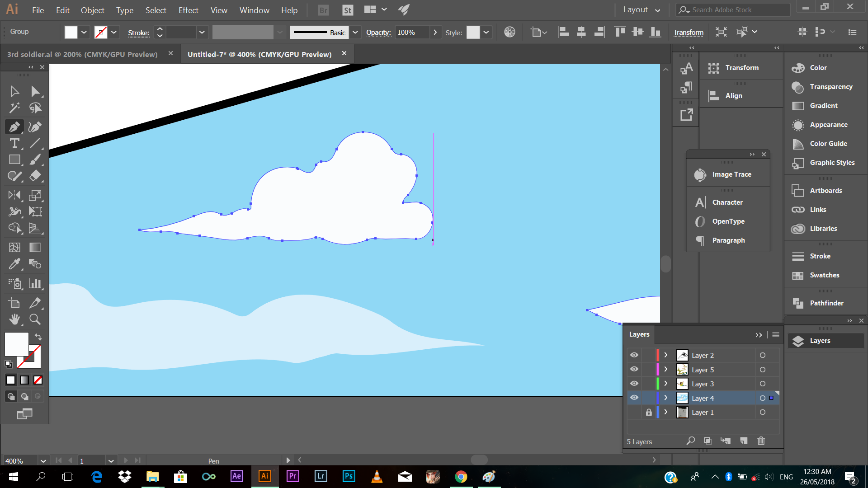Select the Selection tool arrow
This screenshot has width=868, height=488.
(x=14, y=91)
